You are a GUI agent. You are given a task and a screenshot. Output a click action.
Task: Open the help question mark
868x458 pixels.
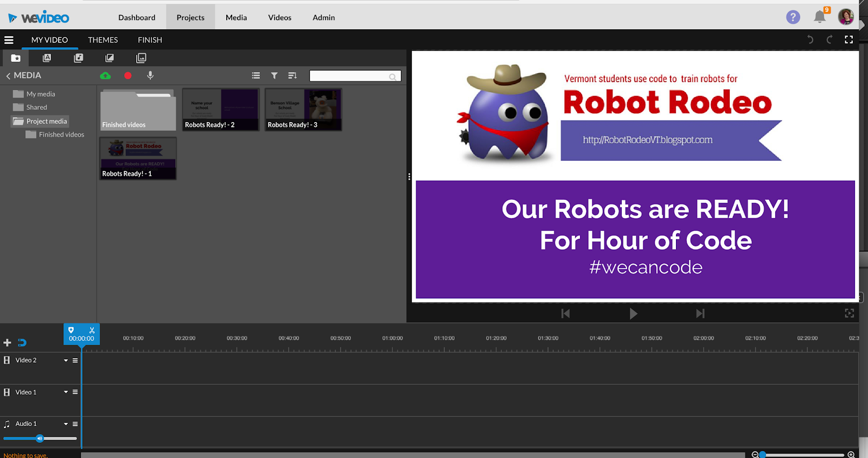point(793,17)
